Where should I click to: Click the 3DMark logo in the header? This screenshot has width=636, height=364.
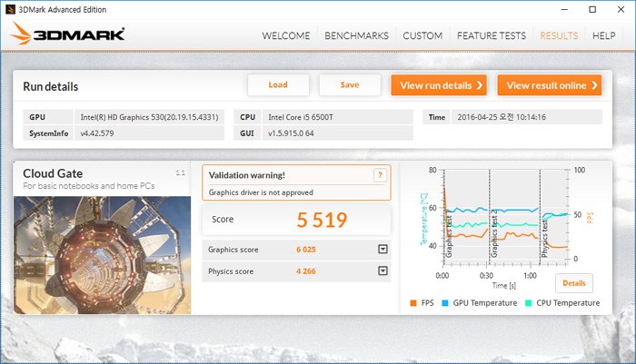(x=67, y=34)
